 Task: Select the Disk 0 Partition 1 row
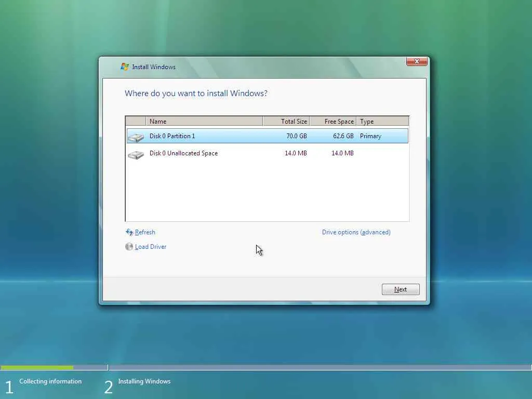268,136
